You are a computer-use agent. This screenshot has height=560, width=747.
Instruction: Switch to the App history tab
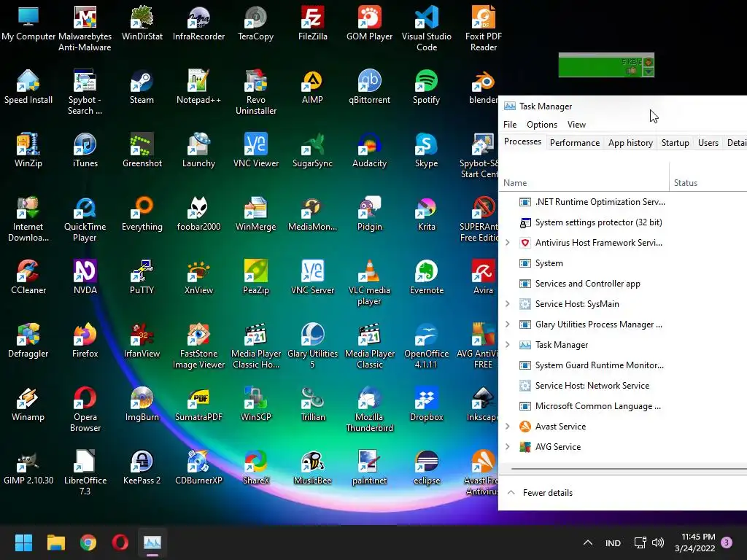click(630, 143)
